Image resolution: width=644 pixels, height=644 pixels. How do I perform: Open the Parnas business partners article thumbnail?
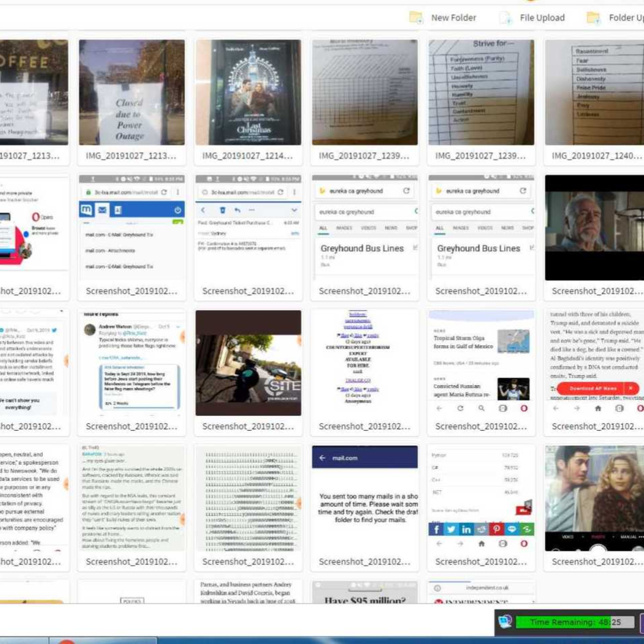coord(248,592)
